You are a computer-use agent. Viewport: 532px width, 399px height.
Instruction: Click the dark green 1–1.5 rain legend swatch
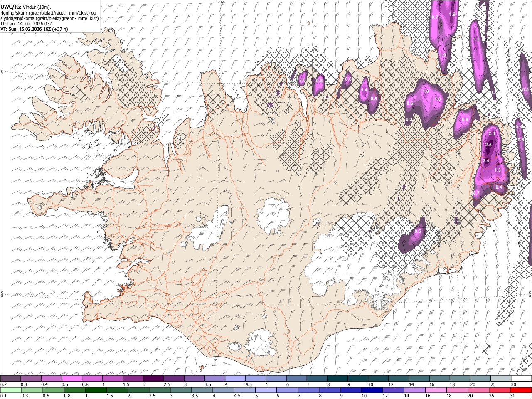96,390
